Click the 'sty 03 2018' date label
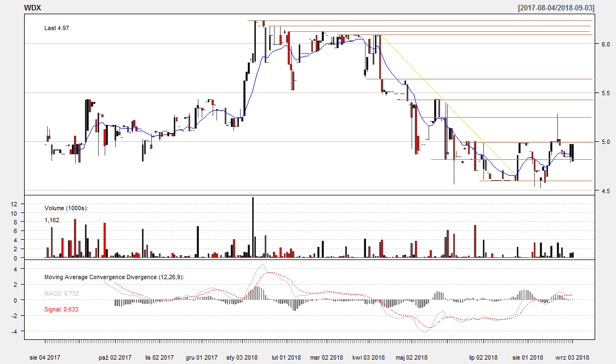 (x=242, y=357)
